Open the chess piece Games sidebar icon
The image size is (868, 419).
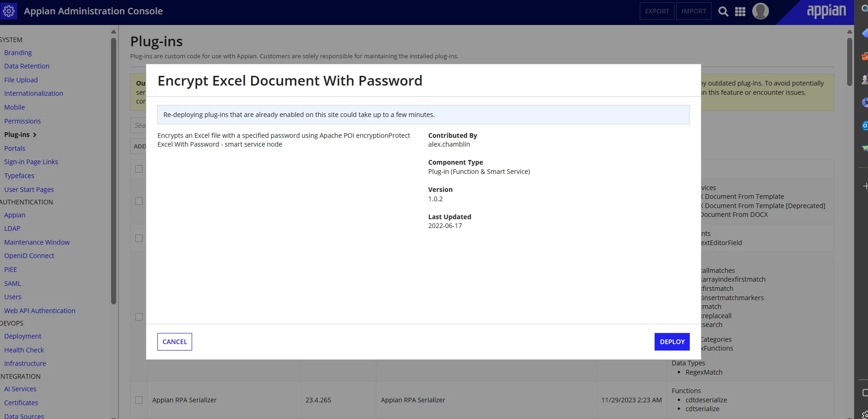tap(864, 80)
